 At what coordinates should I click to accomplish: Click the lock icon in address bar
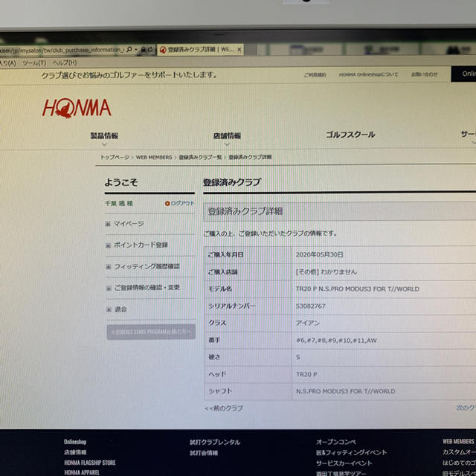(144, 50)
